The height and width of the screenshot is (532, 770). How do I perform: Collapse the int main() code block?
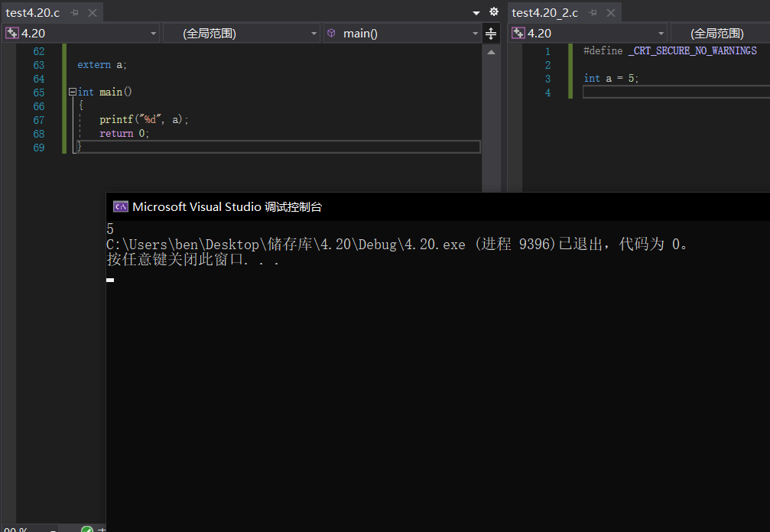(x=72, y=92)
